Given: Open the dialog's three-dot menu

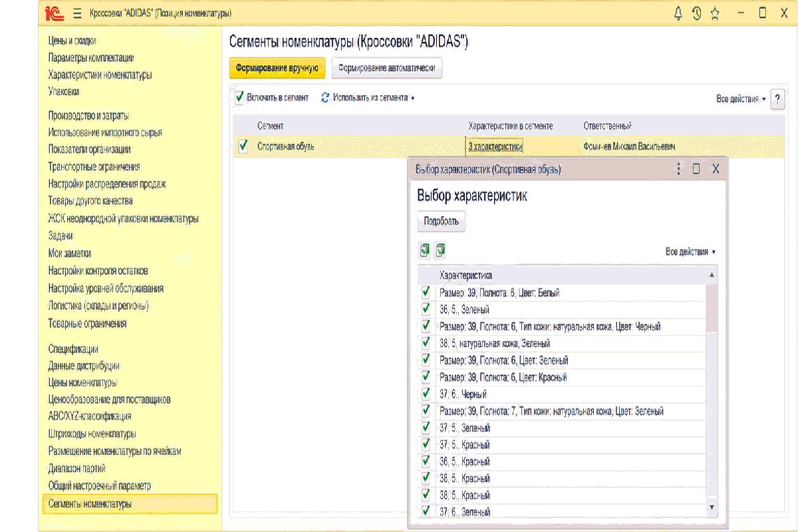Looking at the screenshot, I should (x=678, y=169).
